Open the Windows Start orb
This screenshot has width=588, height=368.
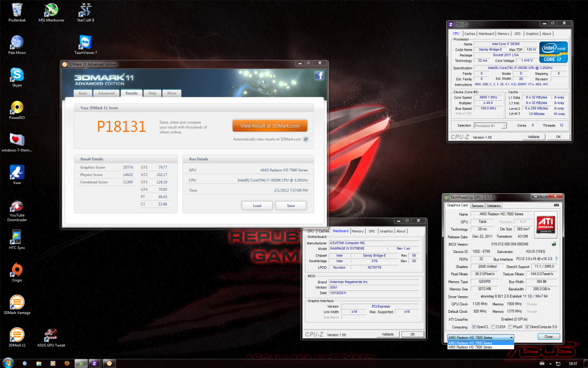[x=8, y=363]
